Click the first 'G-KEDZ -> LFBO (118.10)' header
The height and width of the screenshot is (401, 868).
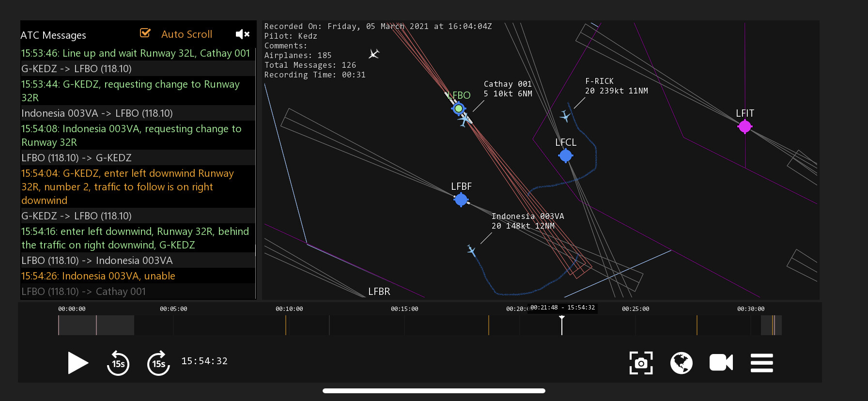[x=138, y=69]
